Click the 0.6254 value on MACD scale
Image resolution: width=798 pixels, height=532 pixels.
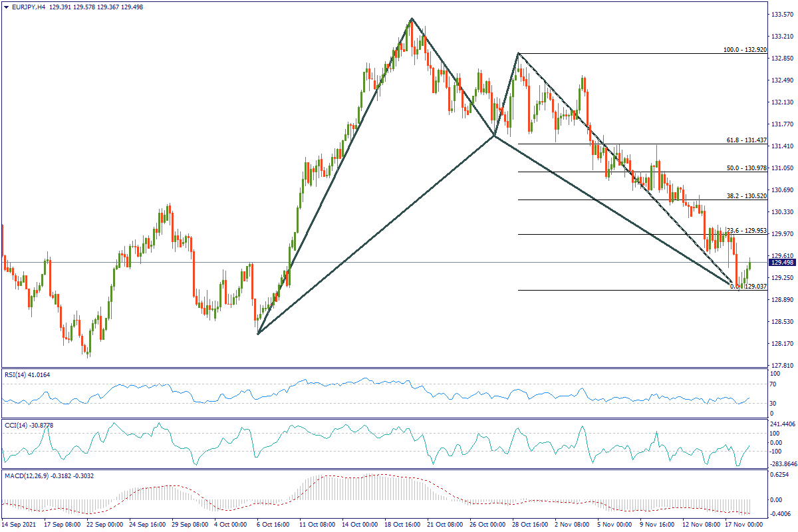[x=780, y=475]
